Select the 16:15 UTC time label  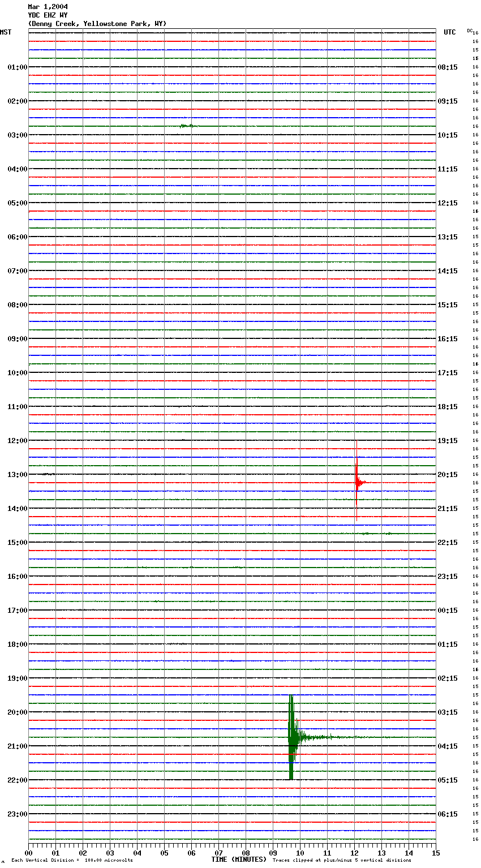click(448, 339)
